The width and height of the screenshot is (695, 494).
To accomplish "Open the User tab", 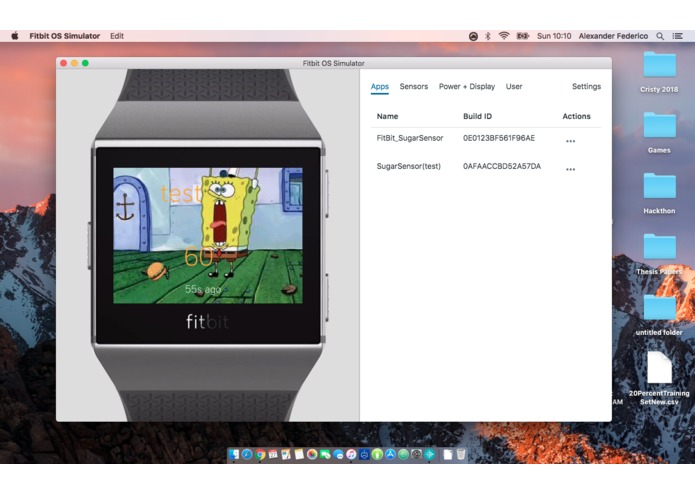I will point(514,86).
